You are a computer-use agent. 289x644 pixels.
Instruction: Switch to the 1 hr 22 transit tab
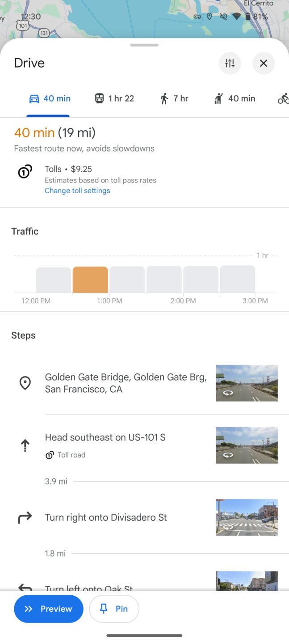[x=114, y=98]
